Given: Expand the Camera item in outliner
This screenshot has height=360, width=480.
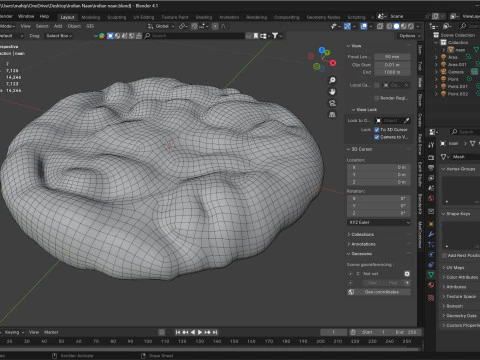Looking at the screenshot, I should click(436, 72).
